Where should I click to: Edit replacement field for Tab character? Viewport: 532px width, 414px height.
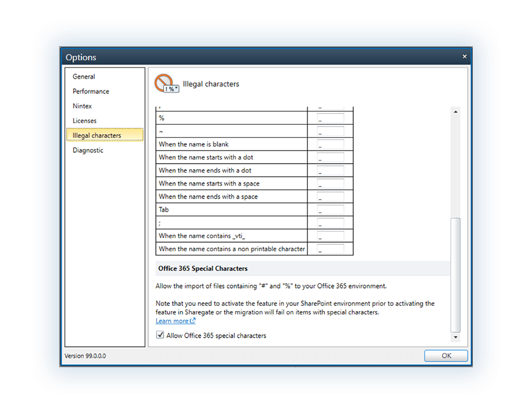[330, 209]
